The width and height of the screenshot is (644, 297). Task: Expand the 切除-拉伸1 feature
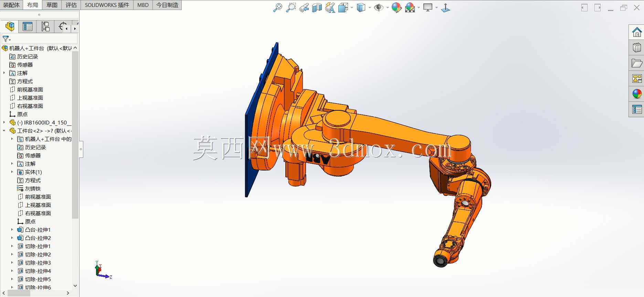tap(12, 246)
